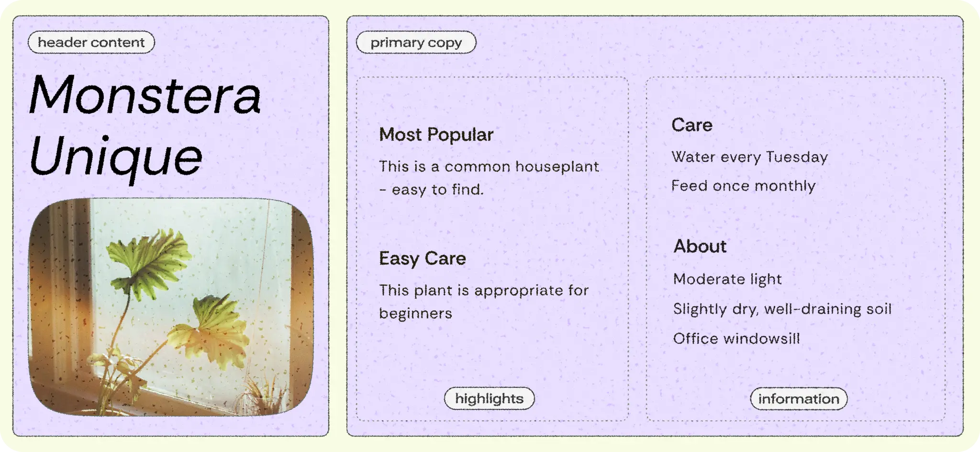
Task: Click the word Monstera in the title
Action: [145, 94]
